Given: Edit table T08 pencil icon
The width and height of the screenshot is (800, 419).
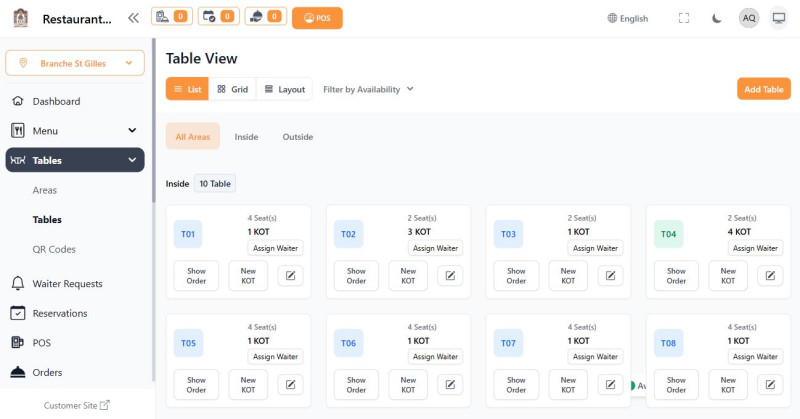Looking at the screenshot, I should (x=770, y=384).
